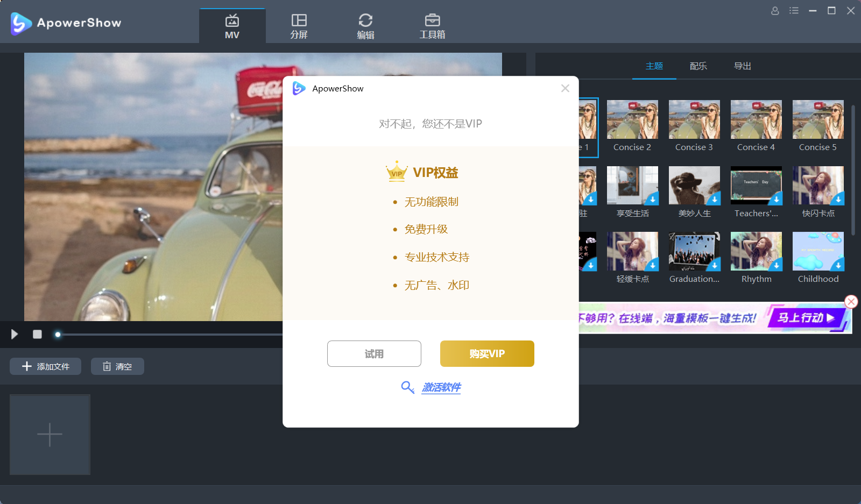Switch to the 配乐 music tab
861x504 pixels.
(697, 66)
